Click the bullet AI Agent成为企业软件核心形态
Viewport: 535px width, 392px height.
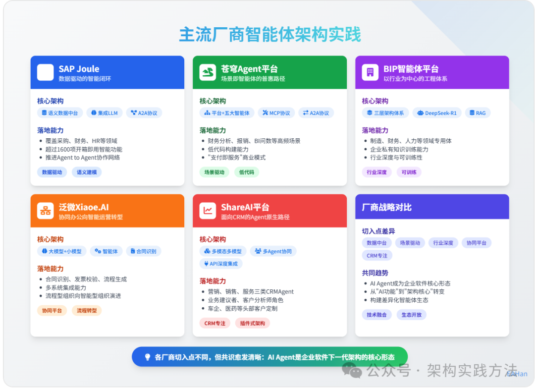tap(411, 283)
